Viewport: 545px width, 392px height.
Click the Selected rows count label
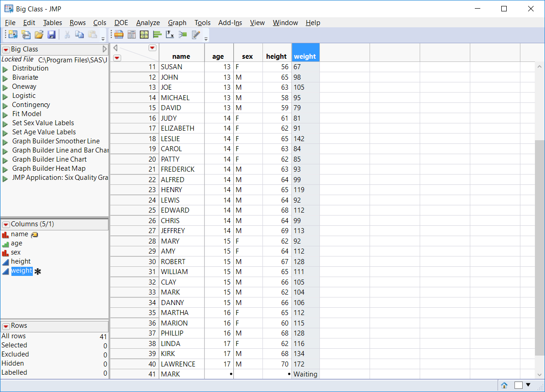(14, 345)
